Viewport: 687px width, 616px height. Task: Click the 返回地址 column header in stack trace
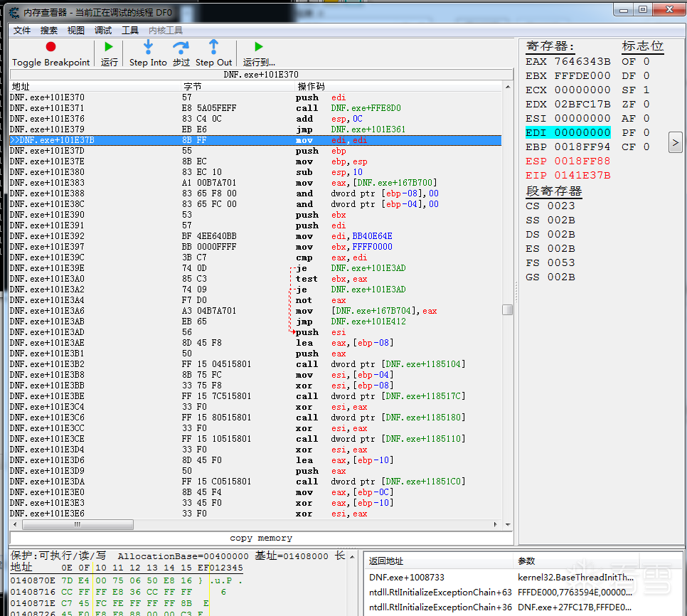(438, 561)
